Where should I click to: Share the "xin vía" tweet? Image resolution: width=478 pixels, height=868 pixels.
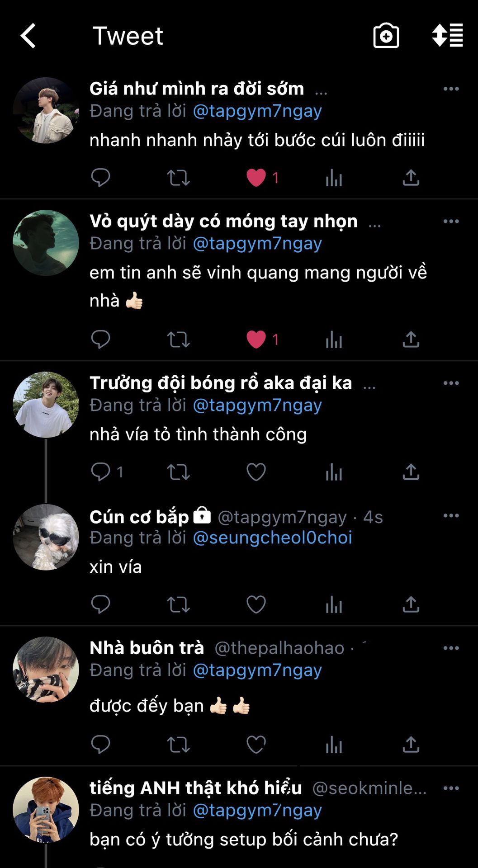coord(411,604)
